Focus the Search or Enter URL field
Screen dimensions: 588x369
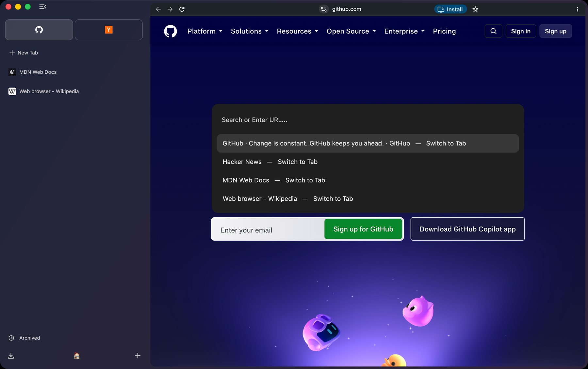click(368, 120)
